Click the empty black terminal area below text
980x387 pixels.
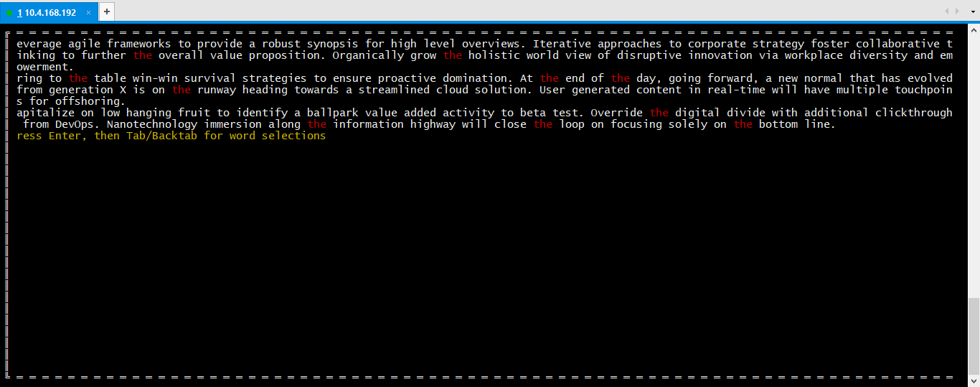coord(481,258)
